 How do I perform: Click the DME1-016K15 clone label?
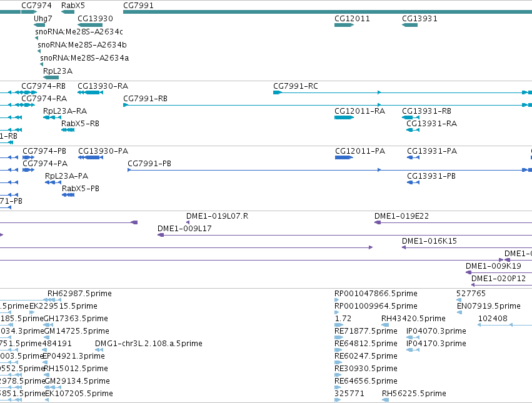point(429,242)
